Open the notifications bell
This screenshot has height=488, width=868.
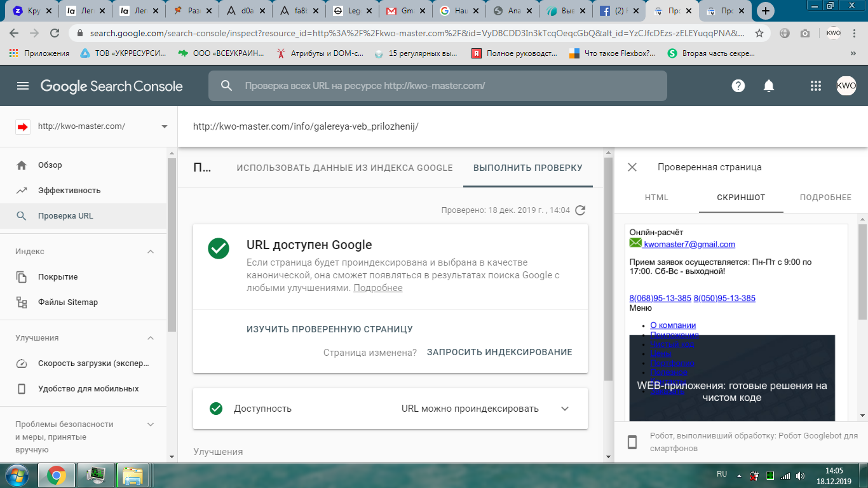(x=769, y=86)
